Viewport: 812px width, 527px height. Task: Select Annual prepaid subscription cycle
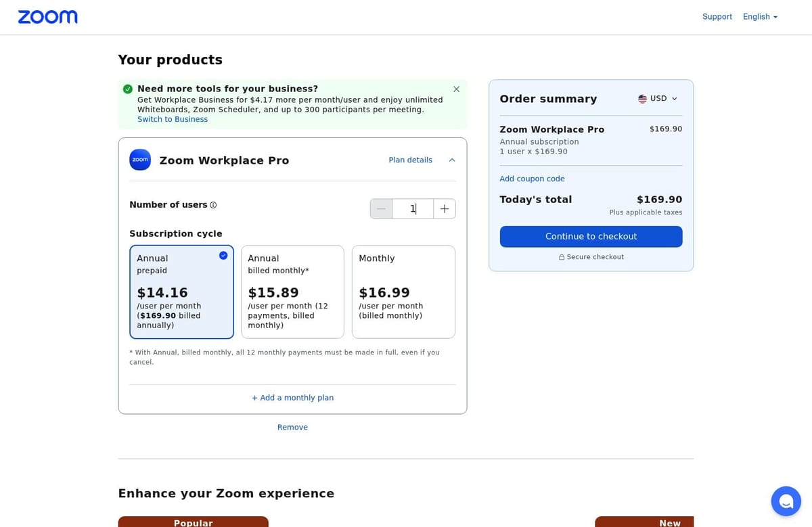coord(181,292)
